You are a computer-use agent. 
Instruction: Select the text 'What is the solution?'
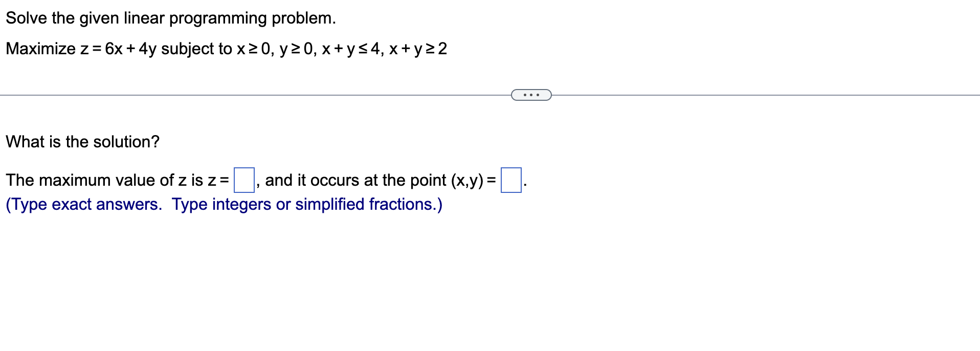pyautogui.click(x=82, y=142)
